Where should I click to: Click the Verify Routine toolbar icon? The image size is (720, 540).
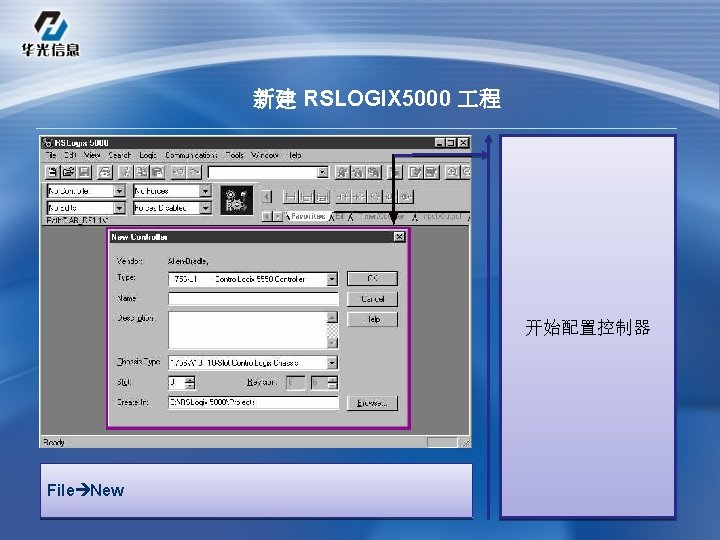pyautogui.click(x=416, y=172)
